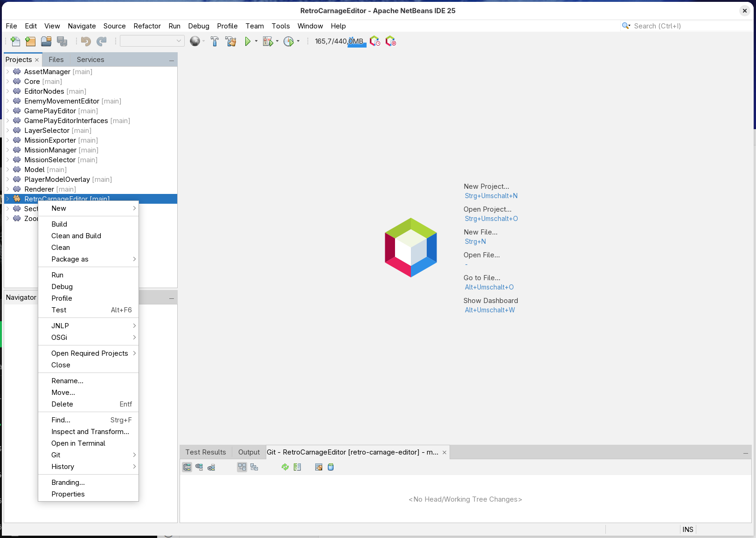Click the New Project toolbar icon
The width and height of the screenshot is (756, 538).
[x=30, y=41]
